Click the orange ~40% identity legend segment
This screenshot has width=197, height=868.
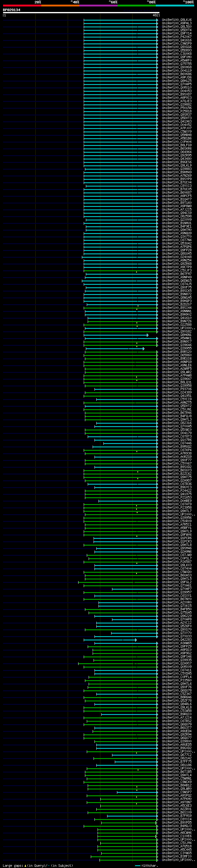(x=60, y=6)
